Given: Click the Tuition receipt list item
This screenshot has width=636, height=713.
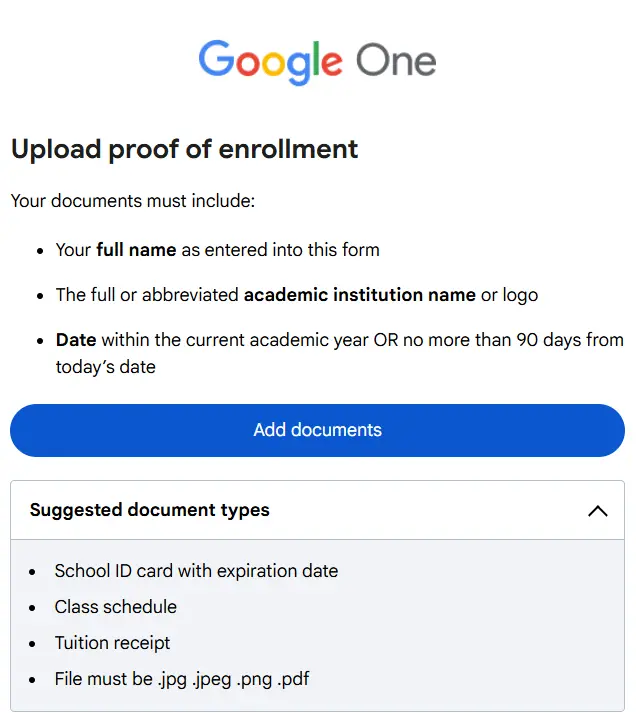Looking at the screenshot, I should point(112,643).
